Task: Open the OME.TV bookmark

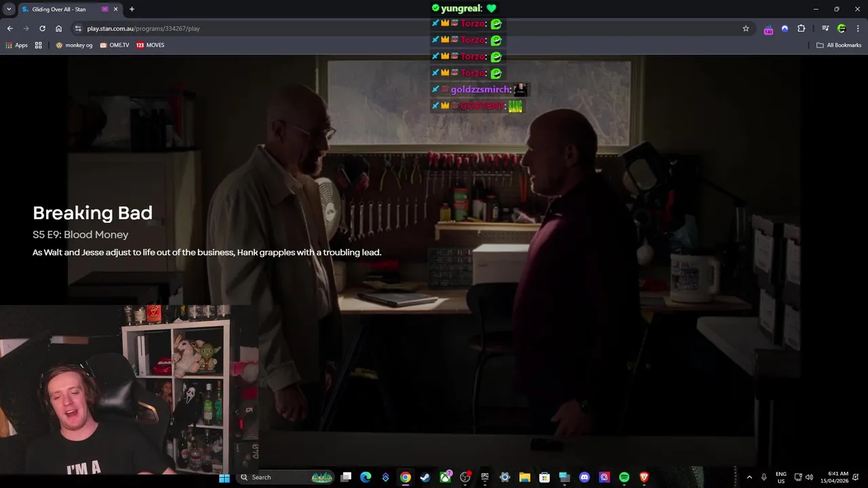Action: point(114,45)
